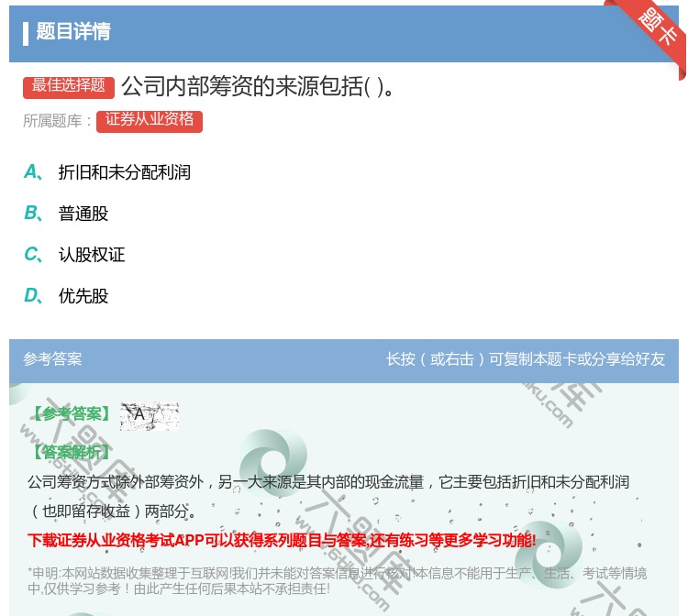Select option letter D

32,296
